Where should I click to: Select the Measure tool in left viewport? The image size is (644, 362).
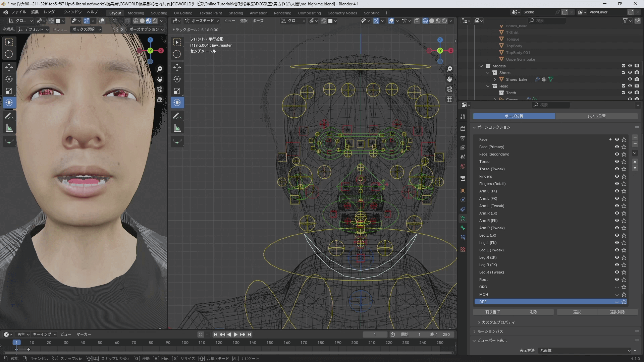pos(9,128)
